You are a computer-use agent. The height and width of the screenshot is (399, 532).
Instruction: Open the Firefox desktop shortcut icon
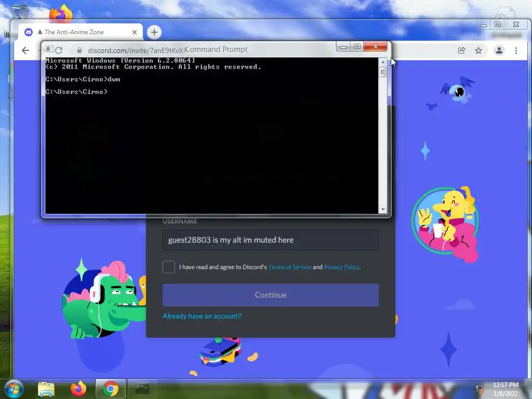click(x=61, y=13)
